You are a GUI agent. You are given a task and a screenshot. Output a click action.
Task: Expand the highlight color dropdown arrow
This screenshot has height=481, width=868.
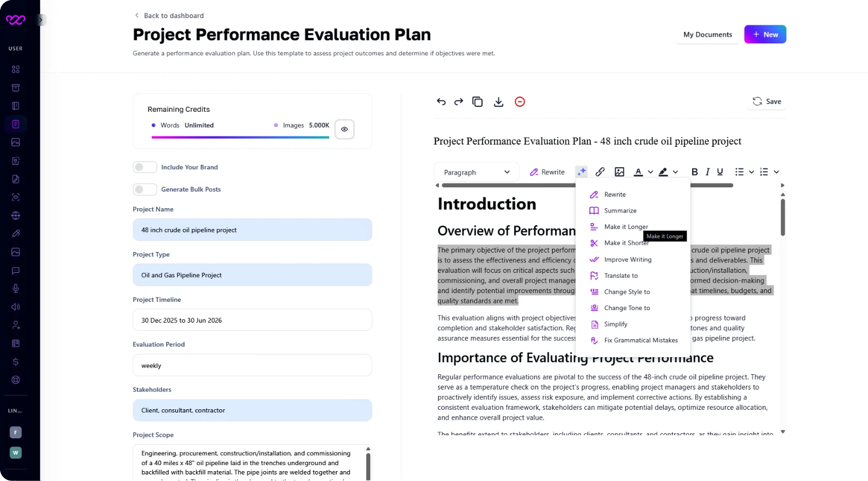point(675,172)
